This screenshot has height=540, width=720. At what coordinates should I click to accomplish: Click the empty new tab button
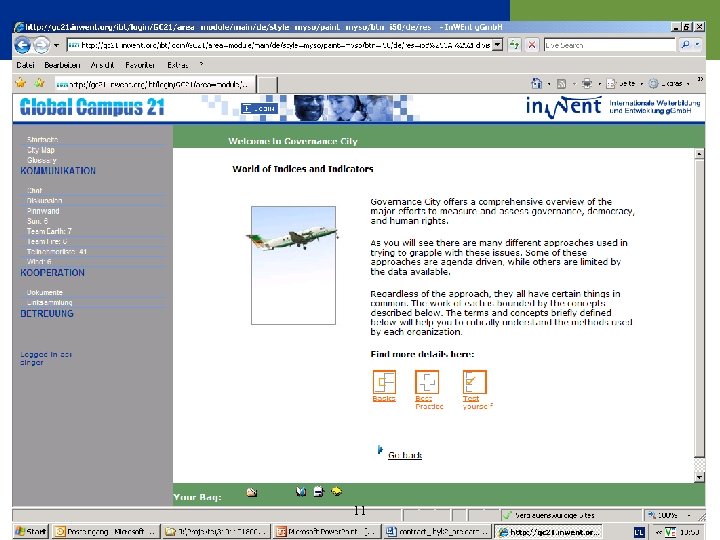[x=267, y=85]
